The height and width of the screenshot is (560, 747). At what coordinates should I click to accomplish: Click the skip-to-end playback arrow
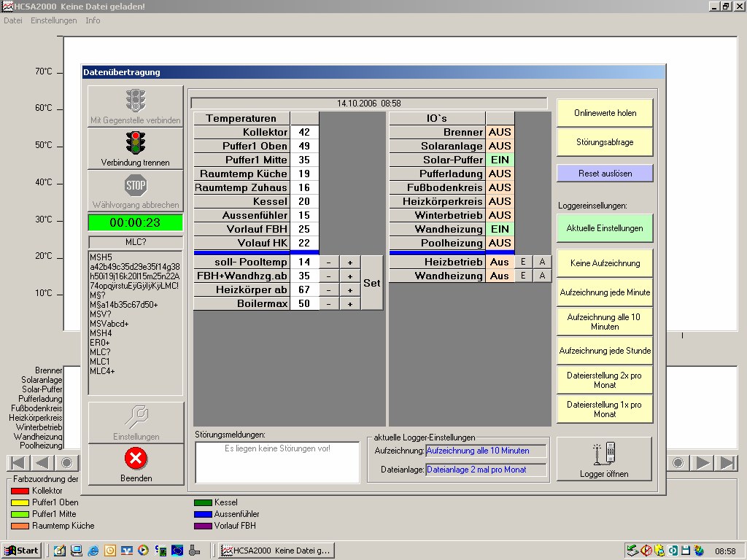click(727, 463)
